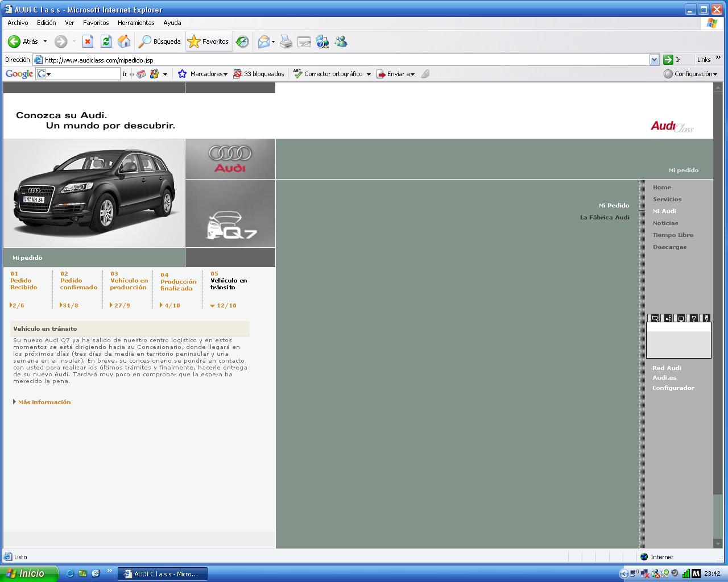The width and height of the screenshot is (728, 582).
Task: Open the Ayuda menu
Action: [172, 23]
